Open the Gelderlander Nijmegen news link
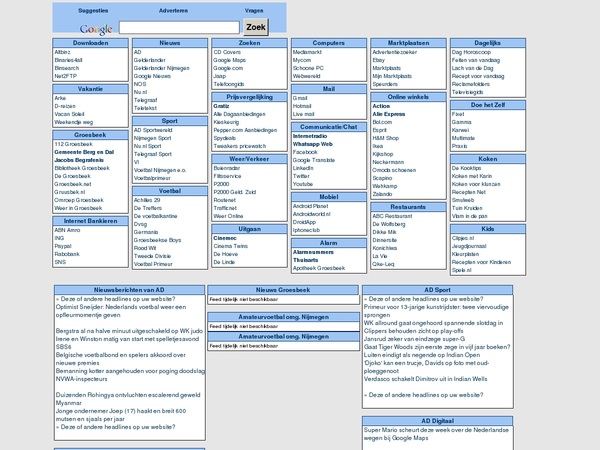Viewport: 600px width, 450px height. click(x=161, y=68)
